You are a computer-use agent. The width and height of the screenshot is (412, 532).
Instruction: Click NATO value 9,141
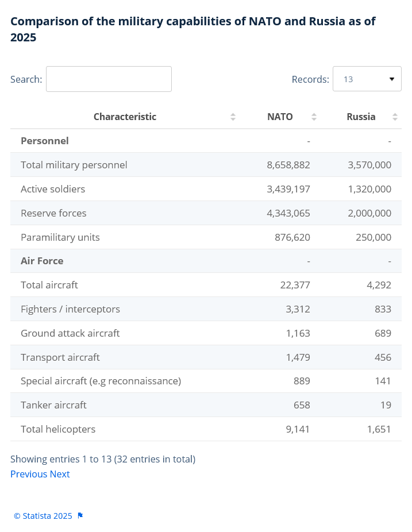pyautogui.click(x=298, y=429)
